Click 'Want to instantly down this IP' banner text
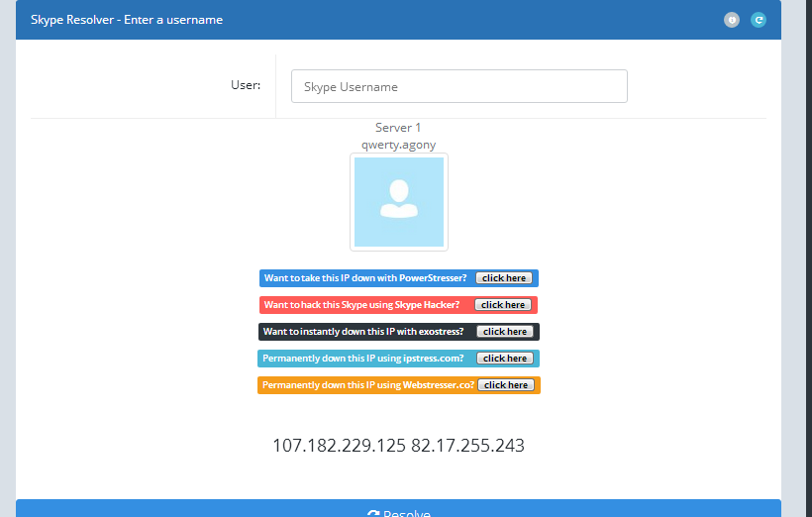812x517 pixels. 363,332
